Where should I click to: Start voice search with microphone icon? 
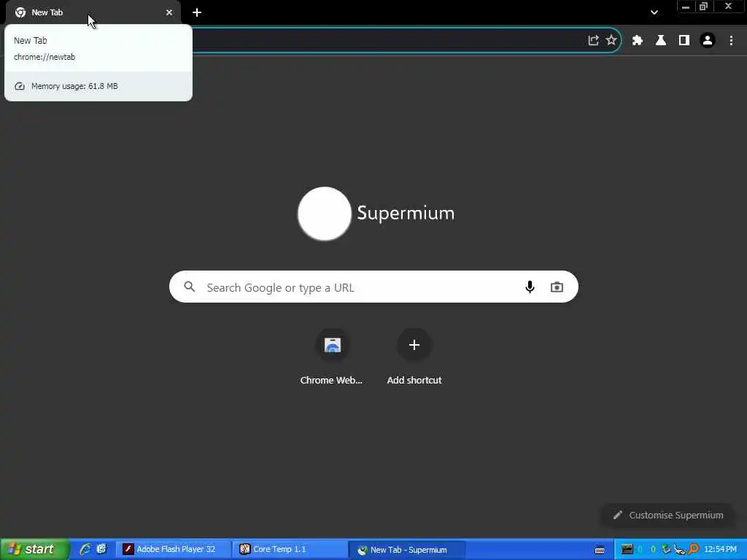(530, 287)
